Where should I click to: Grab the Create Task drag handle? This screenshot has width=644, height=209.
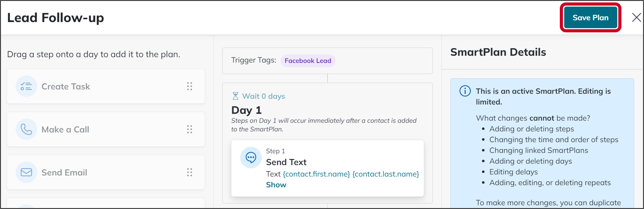[x=190, y=86]
